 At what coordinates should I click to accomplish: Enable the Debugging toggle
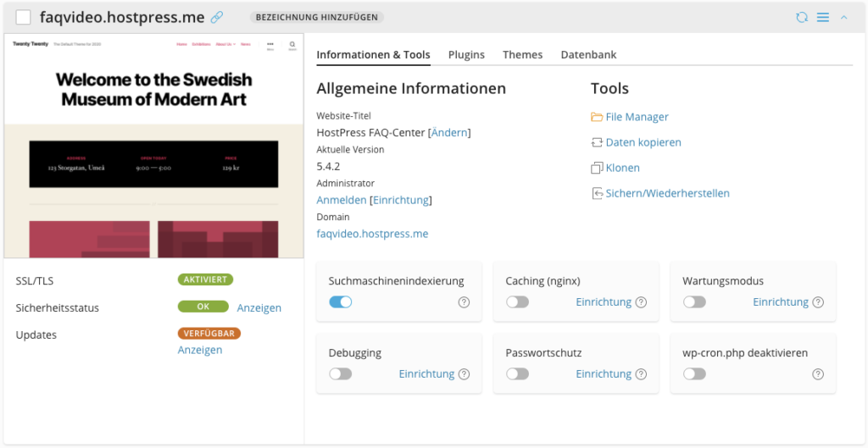pos(341,373)
